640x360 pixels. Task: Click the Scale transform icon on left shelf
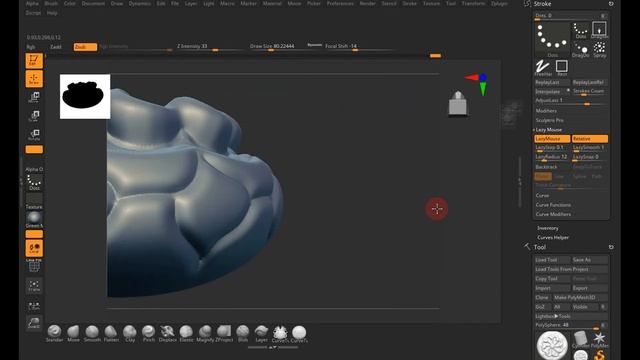34,116
